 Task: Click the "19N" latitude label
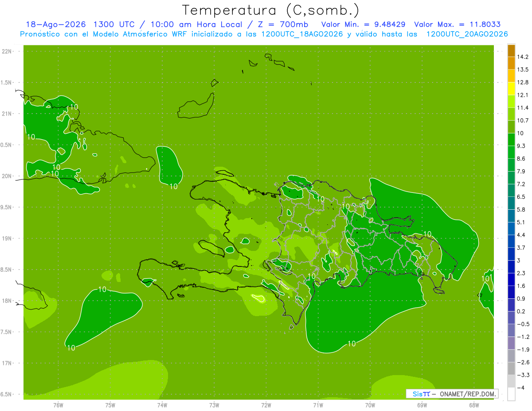[7, 239]
